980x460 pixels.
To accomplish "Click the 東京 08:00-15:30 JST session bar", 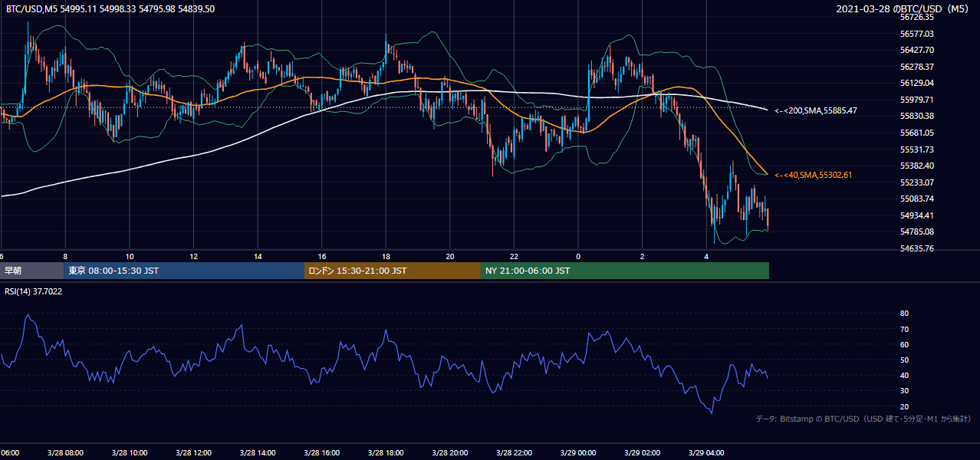I will (184, 271).
